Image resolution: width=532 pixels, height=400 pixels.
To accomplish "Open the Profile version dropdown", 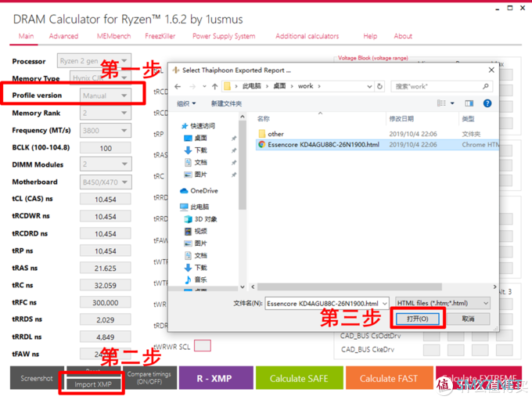I will pyautogui.click(x=106, y=95).
